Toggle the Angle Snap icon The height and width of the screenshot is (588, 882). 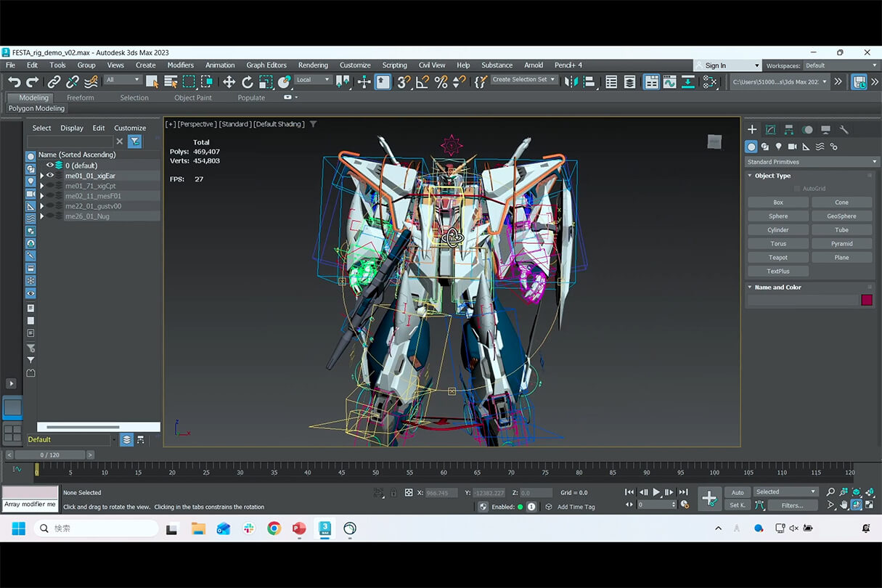[x=422, y=82]
